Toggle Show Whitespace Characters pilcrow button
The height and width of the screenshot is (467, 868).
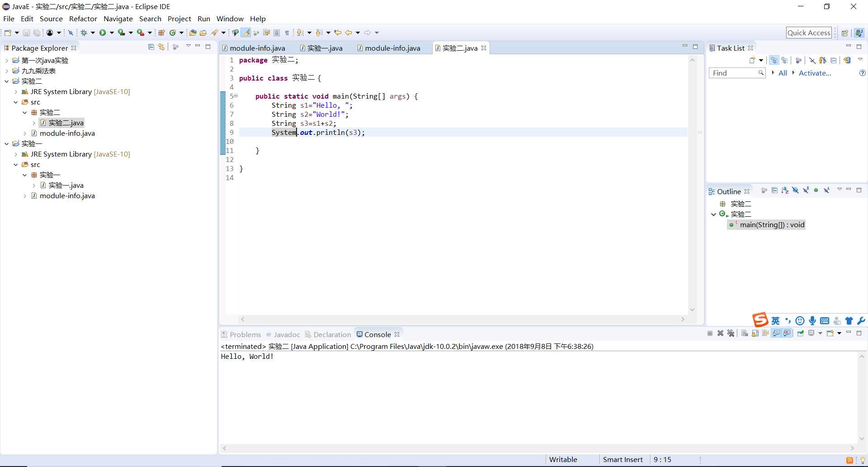click(287, 33)
